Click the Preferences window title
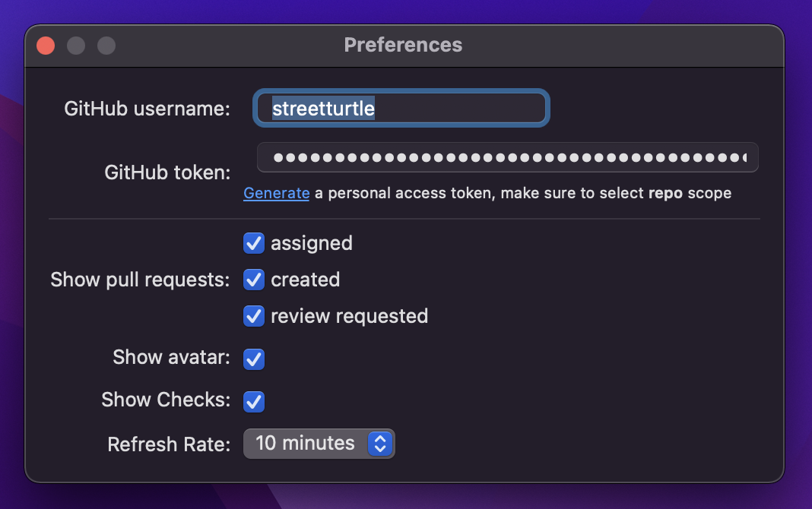This screenshot has width=812, height=509. click(403, 45)
